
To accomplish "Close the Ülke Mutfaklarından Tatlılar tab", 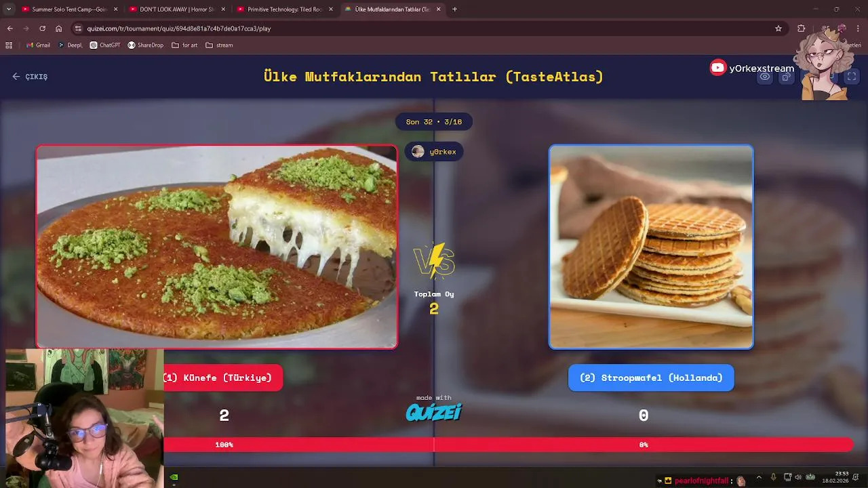I will [439, 9].
